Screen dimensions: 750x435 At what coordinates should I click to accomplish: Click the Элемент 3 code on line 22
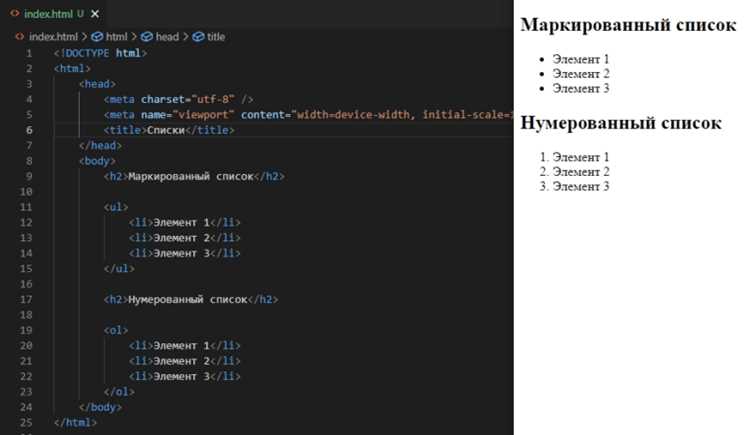click(185, 377)
